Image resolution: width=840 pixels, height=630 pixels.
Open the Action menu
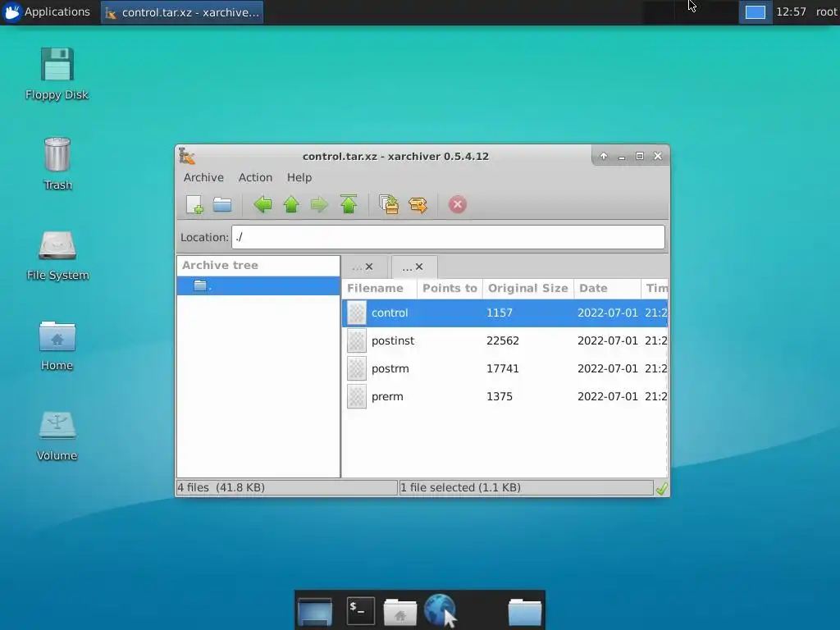(256, 177)
